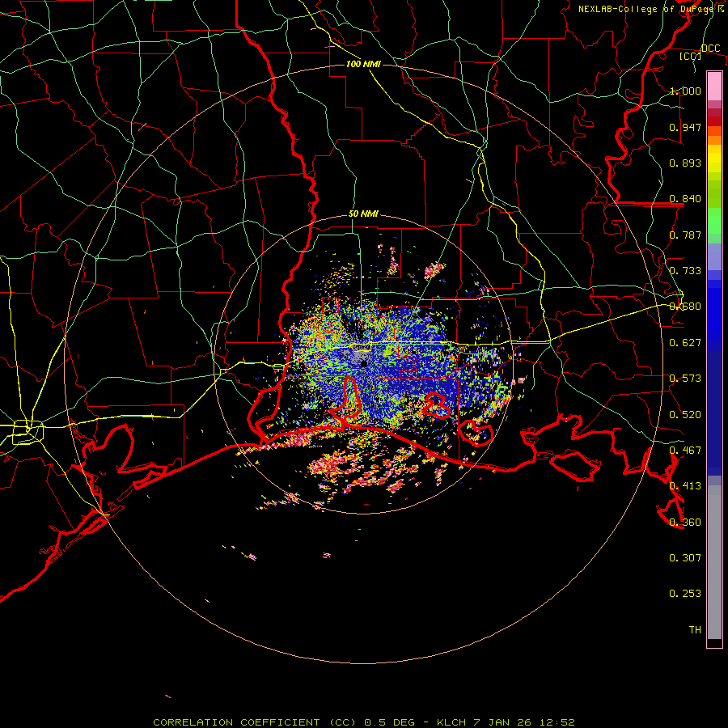The width and height of the screenshot is (728, 728).
Task: Click the 0.840 scale label
Action: pyautogui.click(x=685, y=199)
